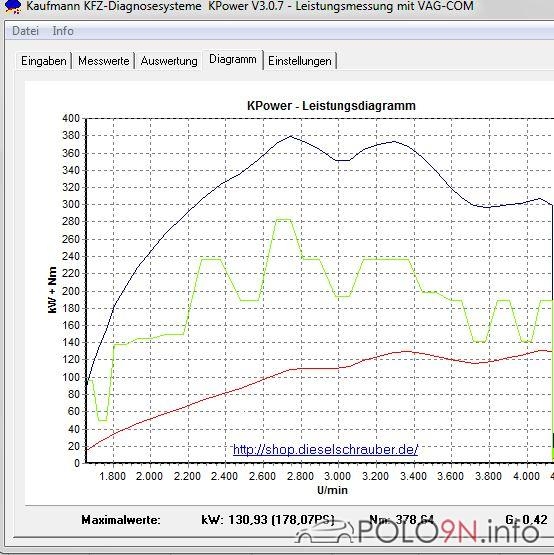Click the U/min axis label
This screenshot has height=555, width=554.
point(332,490)
